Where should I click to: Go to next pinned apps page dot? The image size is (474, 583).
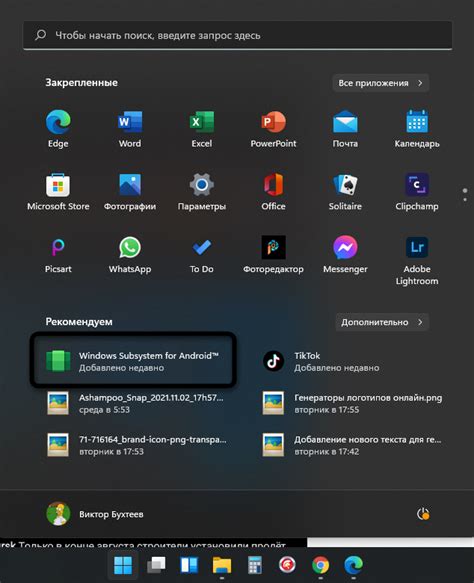click(x=465, y=200)
